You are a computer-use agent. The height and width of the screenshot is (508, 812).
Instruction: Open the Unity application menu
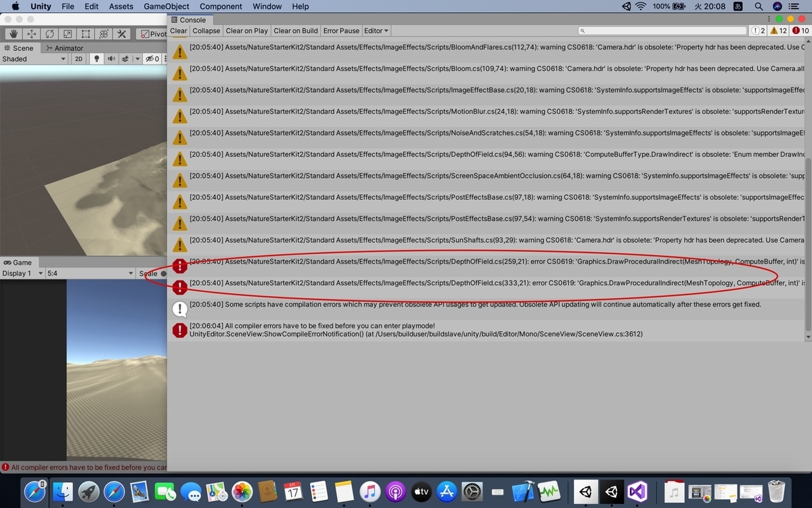coord(41,7)
